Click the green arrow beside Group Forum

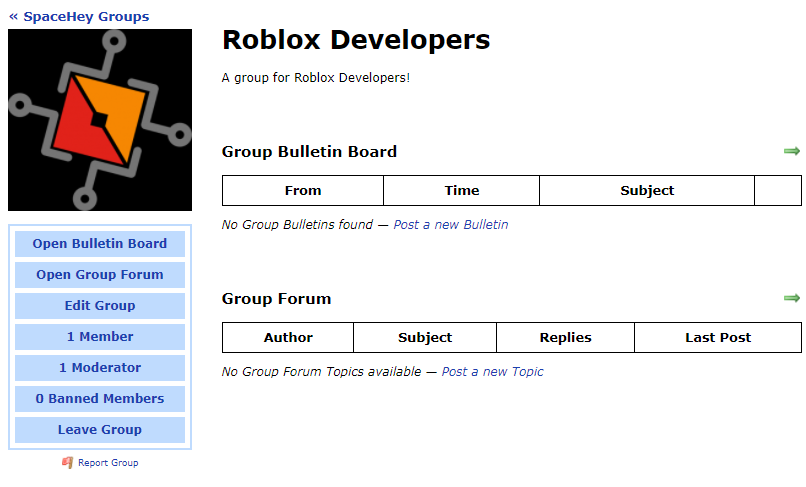[x=792, y=298]
